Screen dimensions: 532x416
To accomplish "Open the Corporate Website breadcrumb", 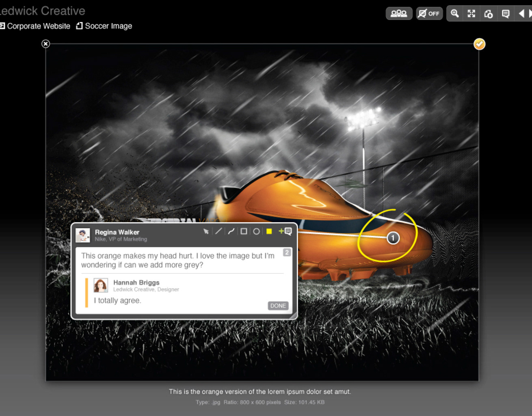I will (35, 26).
